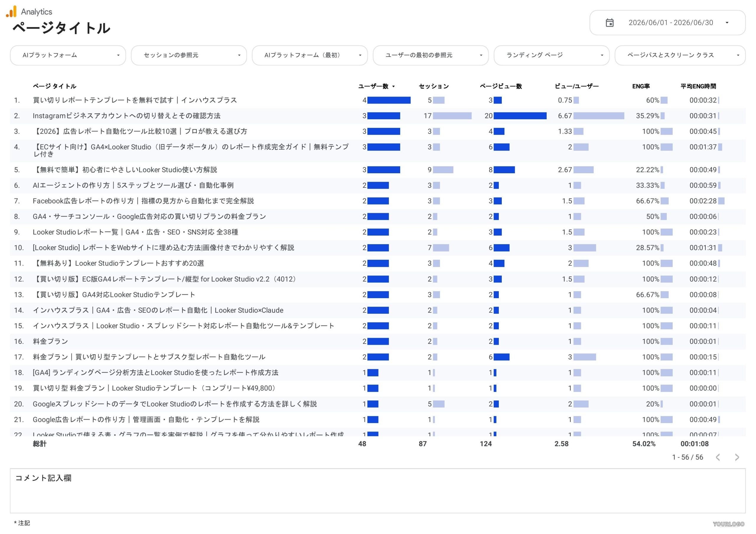Select row 【ECサイト向け】GA4×Looker Studio
This screenshot has height=534, width=756.
click(x=378, y=151)
